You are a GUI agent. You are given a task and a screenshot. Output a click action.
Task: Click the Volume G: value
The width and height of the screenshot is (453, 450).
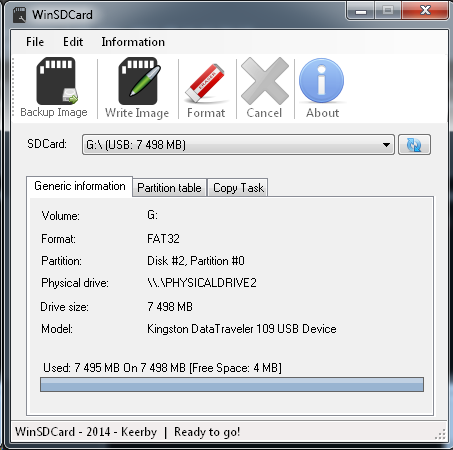pos(152,215)
